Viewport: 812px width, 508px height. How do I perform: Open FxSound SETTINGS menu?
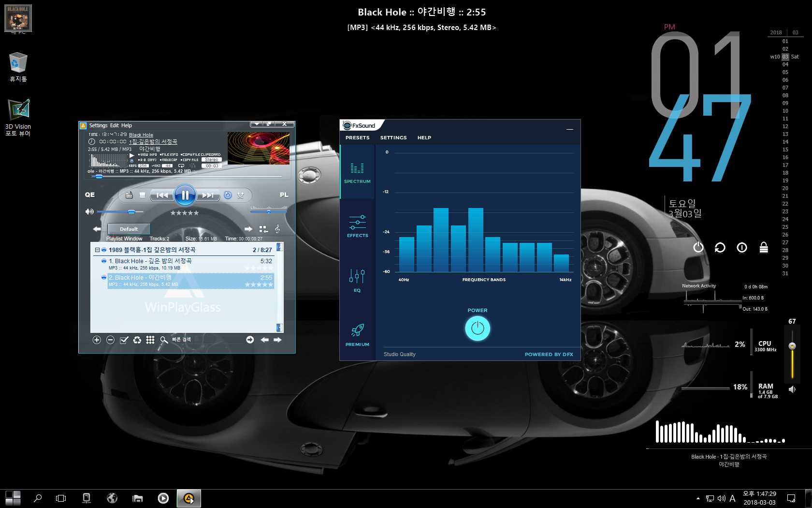393,138
